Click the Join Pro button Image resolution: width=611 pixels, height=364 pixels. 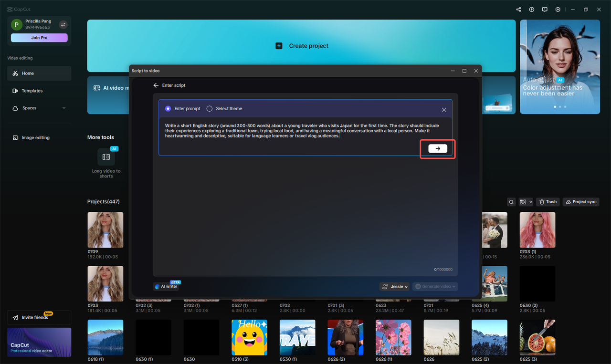(39, 38)
